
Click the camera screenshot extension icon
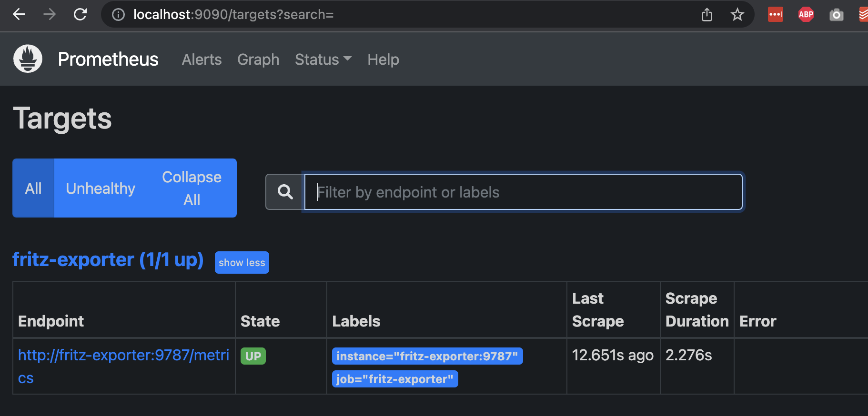(x=837, y=15)
